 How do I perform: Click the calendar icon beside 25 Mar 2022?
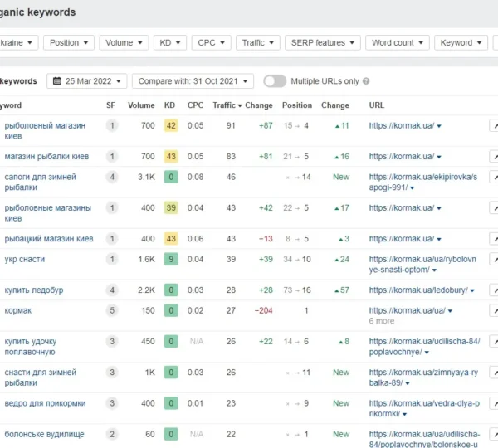57,81
